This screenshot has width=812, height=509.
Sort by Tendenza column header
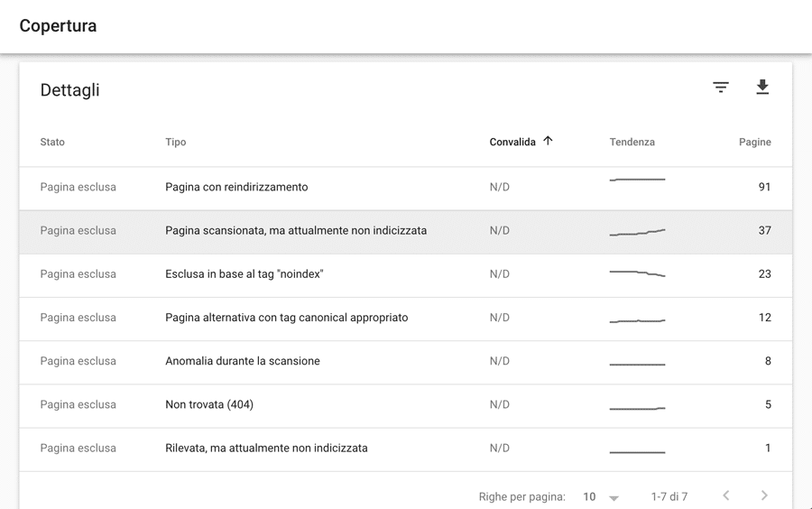632,142
